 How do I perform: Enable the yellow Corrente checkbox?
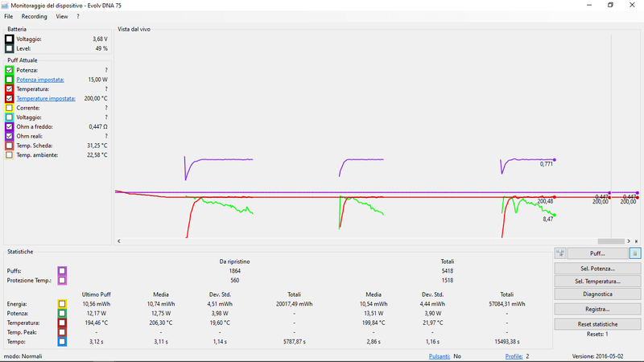click(9, 108)
